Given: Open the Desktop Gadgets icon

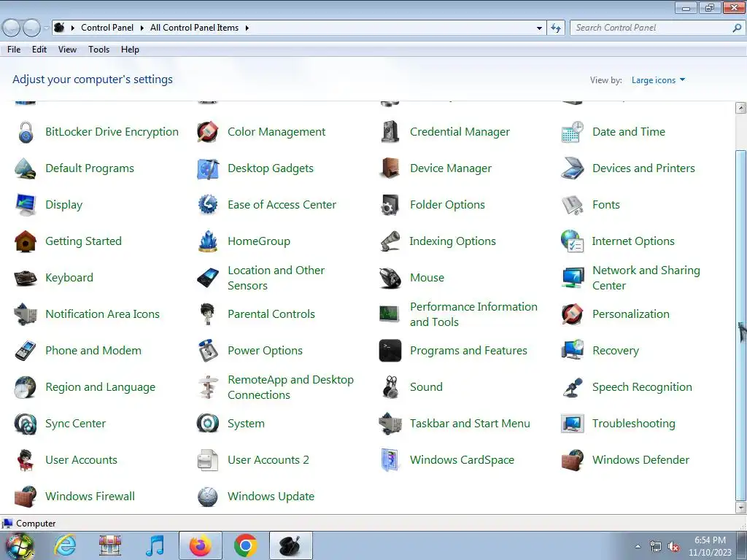Looking at the screenshot, I should [x=208, y=168].
